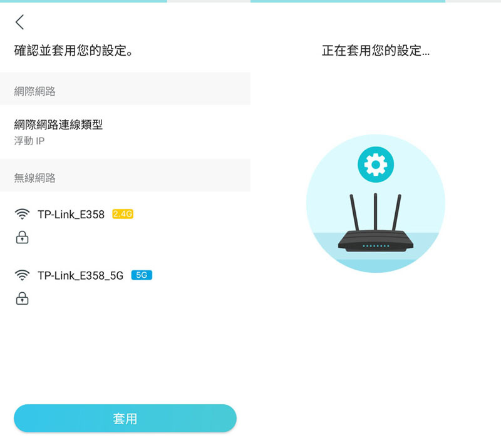Click the Wi-Fi icon beside TP-Link_E358_5G
This screenshot has height=448, width=501.
pos(22,275)
